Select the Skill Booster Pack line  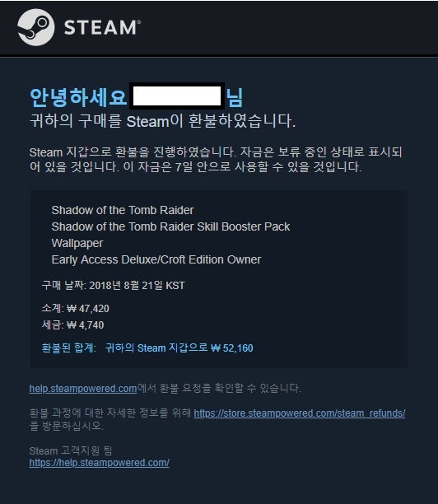(x=170, y=226)
